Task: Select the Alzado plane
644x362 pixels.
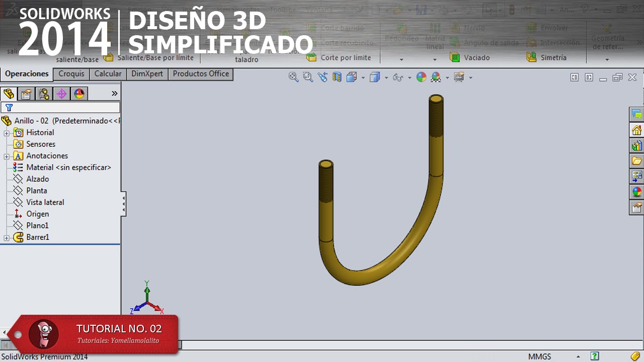Action: (x=37, y=179)
